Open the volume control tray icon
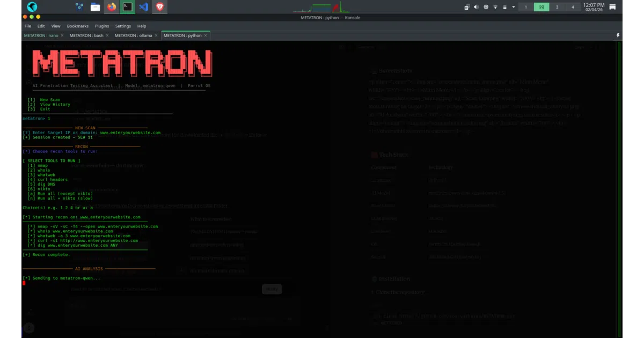The image size is (644, 338). click(x=476, y=7)
